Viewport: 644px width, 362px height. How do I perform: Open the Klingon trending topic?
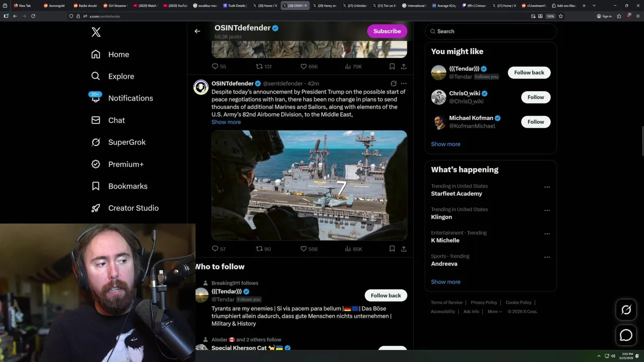click(x=441, y=217)
